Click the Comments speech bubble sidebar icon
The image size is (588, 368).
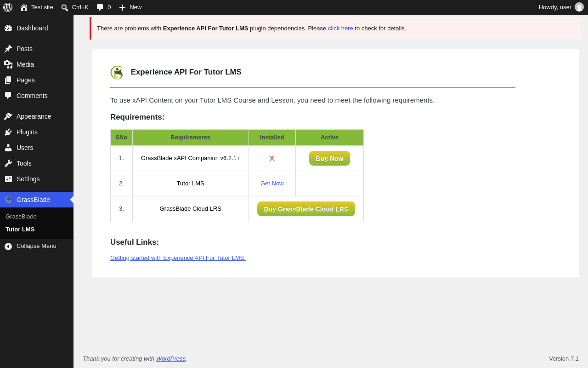pos(8,96)
